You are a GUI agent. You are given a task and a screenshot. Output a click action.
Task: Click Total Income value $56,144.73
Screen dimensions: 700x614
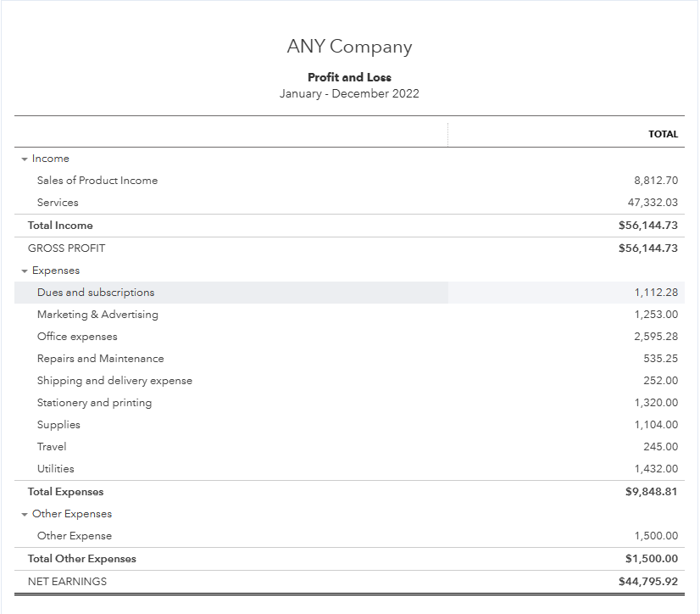tap(648, 226)
